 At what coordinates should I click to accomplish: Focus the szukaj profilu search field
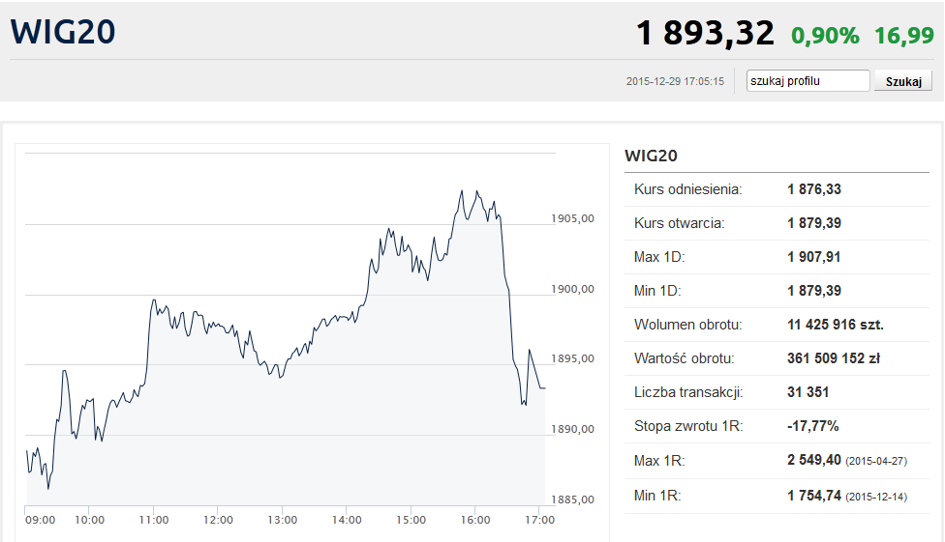click(808, 81)
